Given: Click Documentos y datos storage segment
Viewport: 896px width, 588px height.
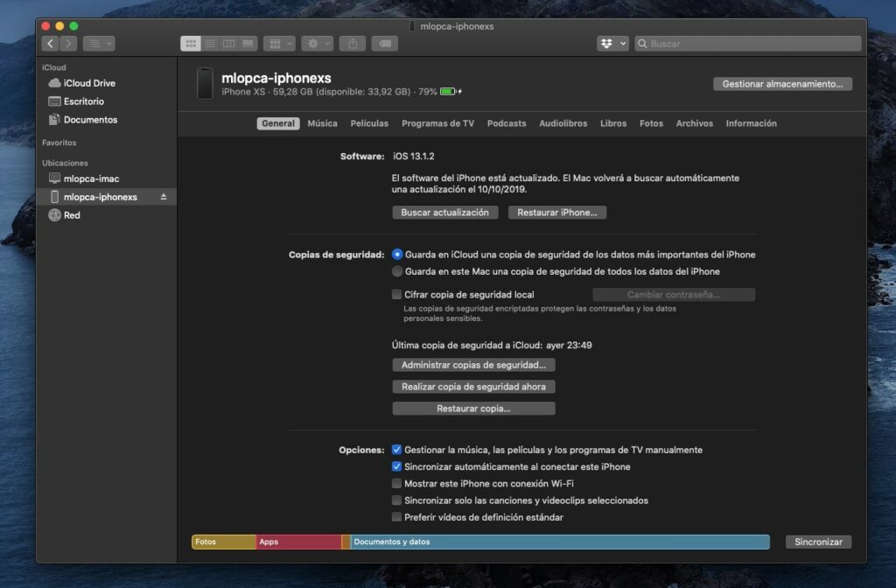Looking at the screenshot, I should [560, 542].
